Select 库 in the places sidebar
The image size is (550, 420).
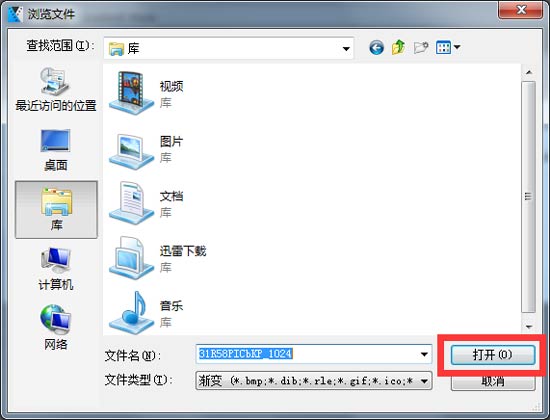tap(56, 209)
